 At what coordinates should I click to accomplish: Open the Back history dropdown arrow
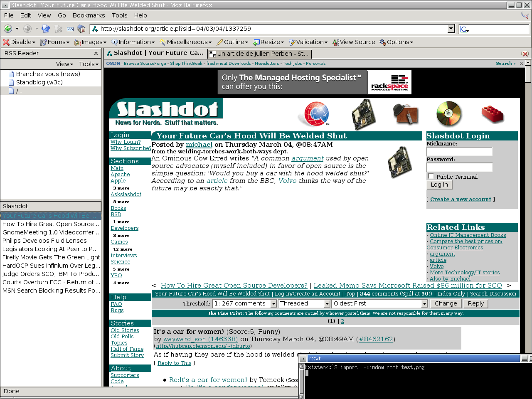point(17,29)
